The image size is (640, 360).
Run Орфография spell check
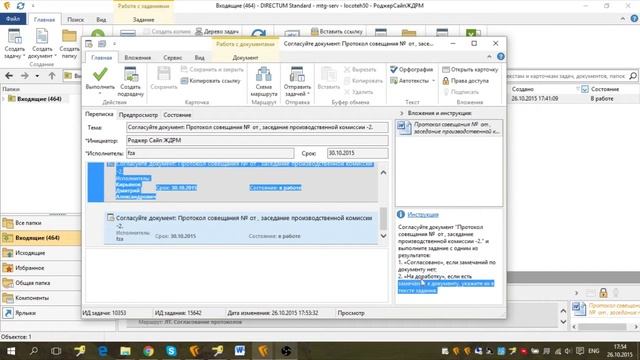pos(411,69)
